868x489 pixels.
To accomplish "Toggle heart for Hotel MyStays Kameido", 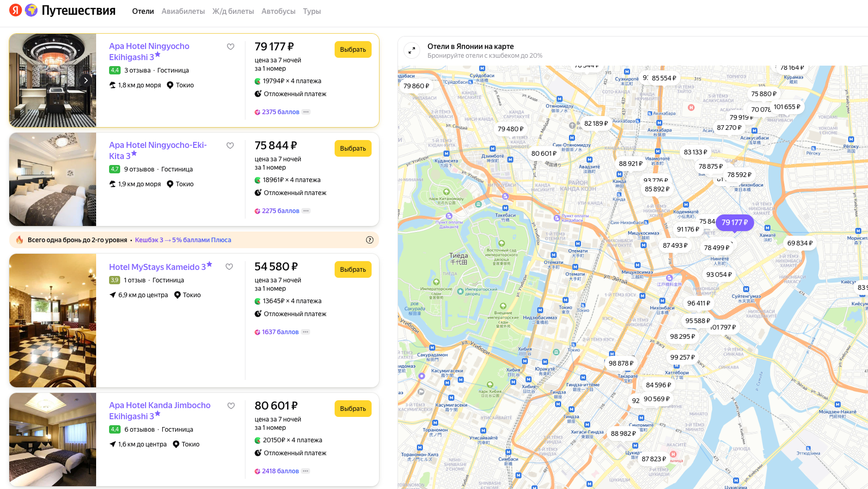I will tap(229, 267).
